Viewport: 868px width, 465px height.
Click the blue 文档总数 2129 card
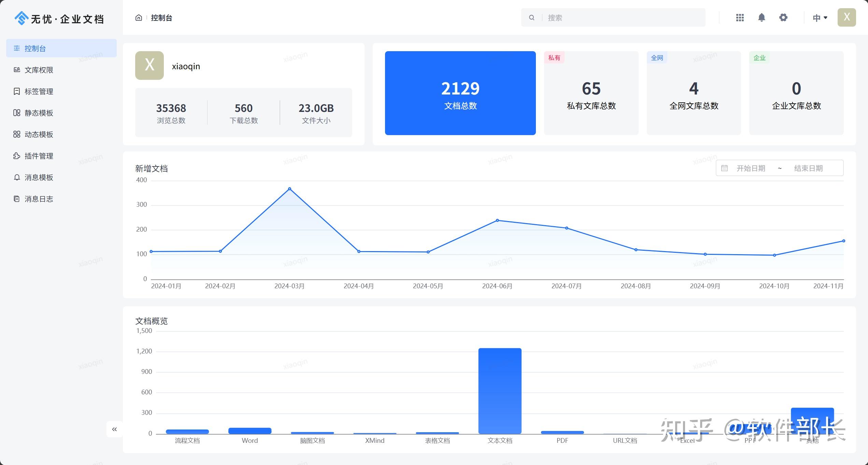point(460,93)
